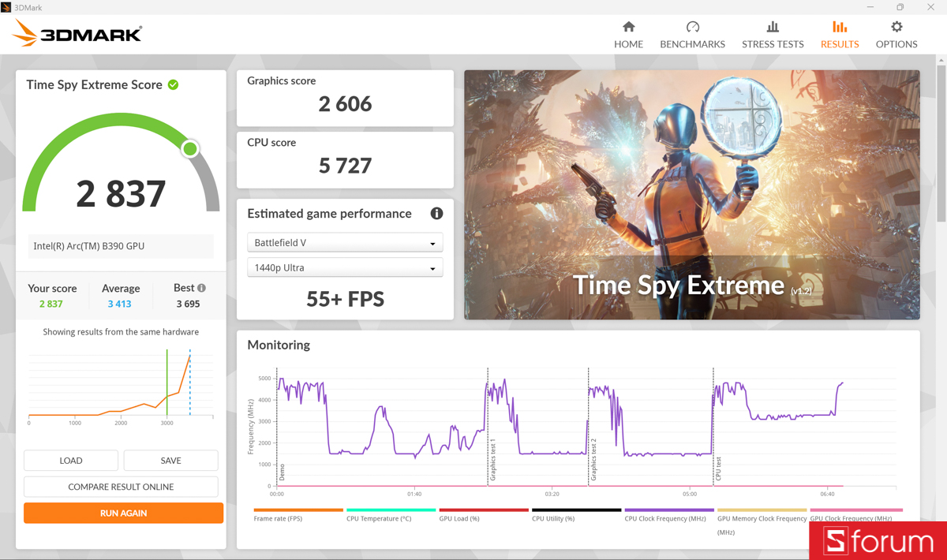Open estimated game performance info icon

tap(436, 214)
